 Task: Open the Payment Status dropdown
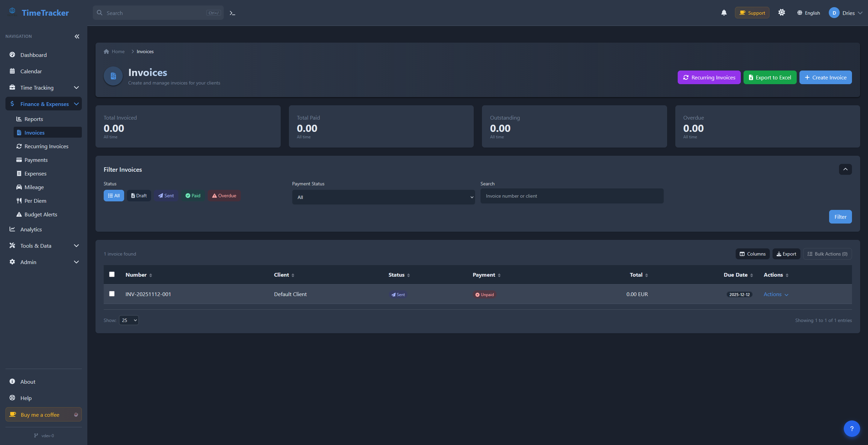click(383, 197)
